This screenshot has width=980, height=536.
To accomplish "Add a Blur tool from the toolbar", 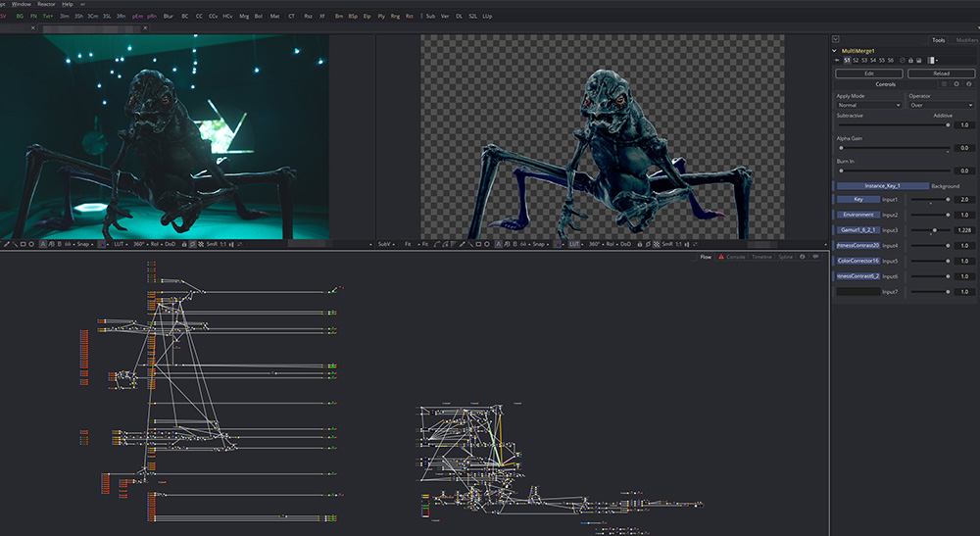I will point(169,17).
